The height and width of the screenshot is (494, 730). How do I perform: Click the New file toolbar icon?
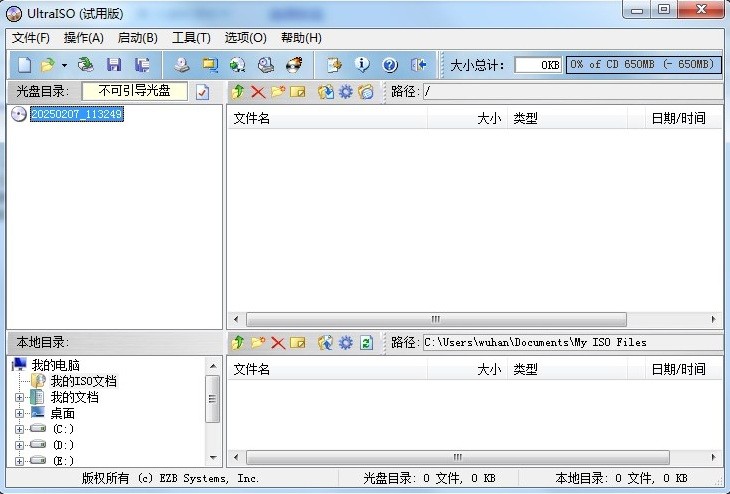pos(24,65)
